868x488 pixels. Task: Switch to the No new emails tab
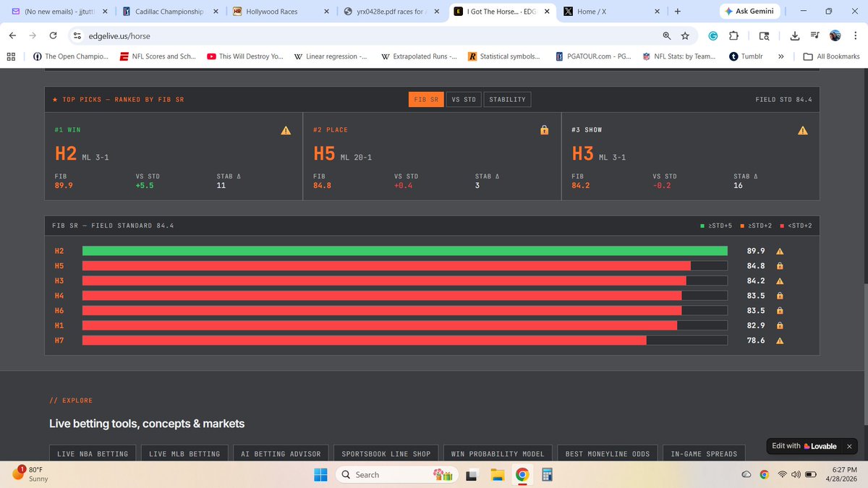coord(58,12)
